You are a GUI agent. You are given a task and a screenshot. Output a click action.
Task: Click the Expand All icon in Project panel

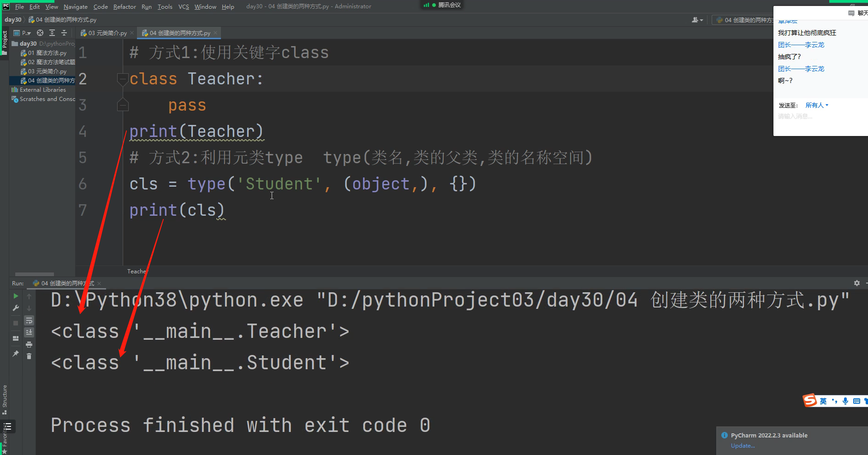pos(52,33)
